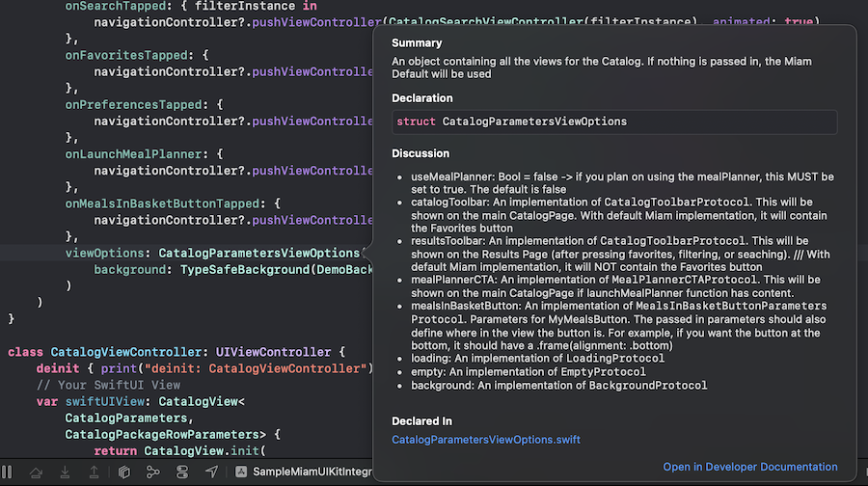Click the 'return' keyword
The image size is (868, 486).
115,451
